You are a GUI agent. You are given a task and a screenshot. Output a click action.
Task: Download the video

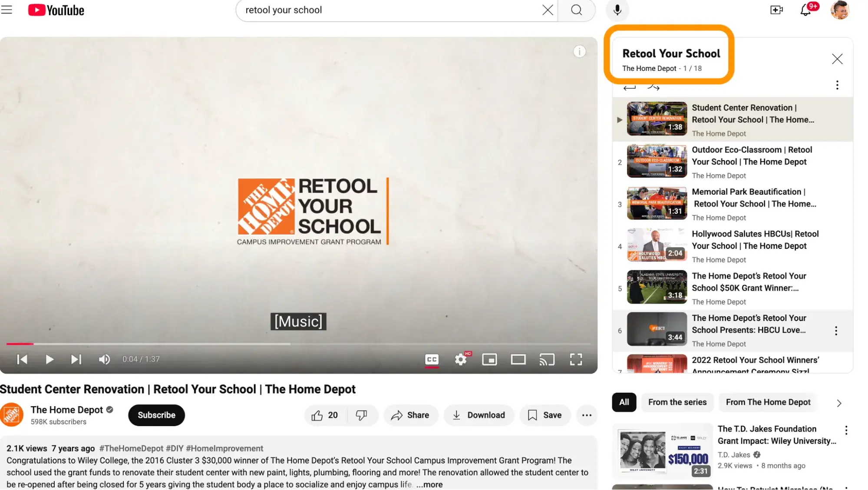click(x=479, y=415)
